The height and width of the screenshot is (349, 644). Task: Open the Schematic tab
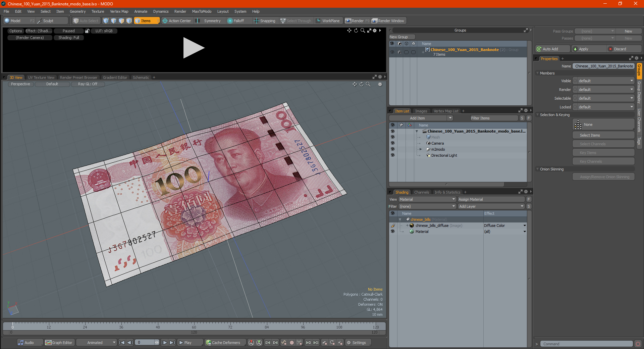pyautogui.click(x=141, y=78)
